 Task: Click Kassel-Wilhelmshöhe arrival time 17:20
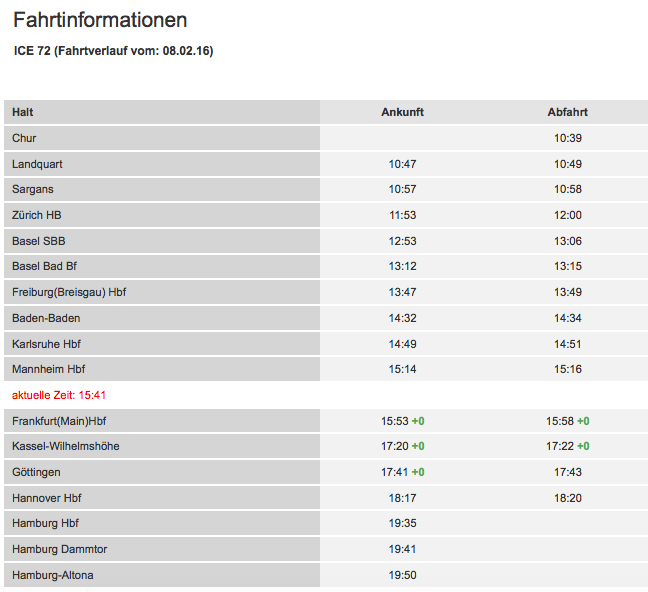point(396,446)
